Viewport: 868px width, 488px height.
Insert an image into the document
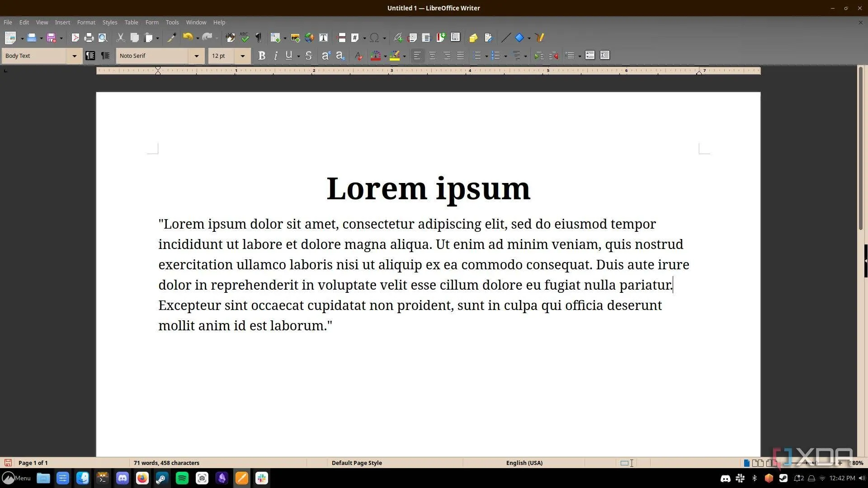[x=295, y=38]
